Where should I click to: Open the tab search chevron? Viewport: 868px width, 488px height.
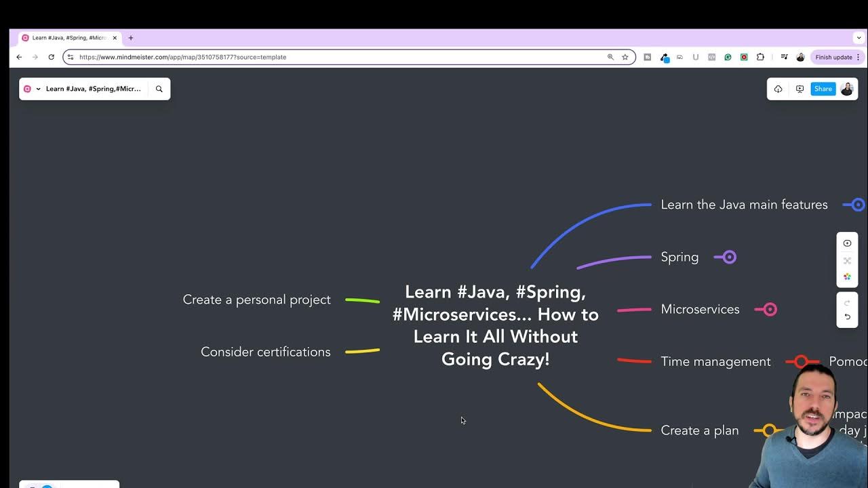point(859,38)
